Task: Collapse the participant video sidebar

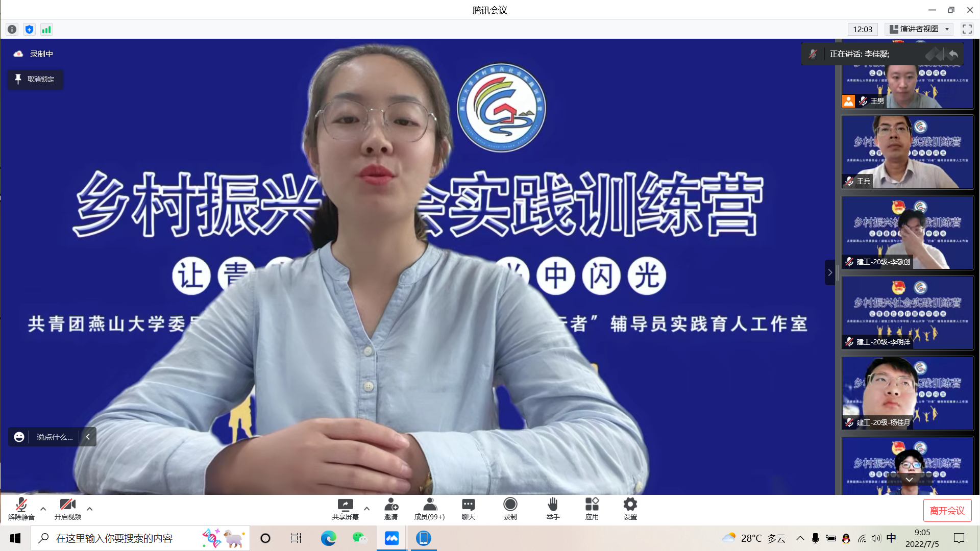Action: click(x=830, y=272)
